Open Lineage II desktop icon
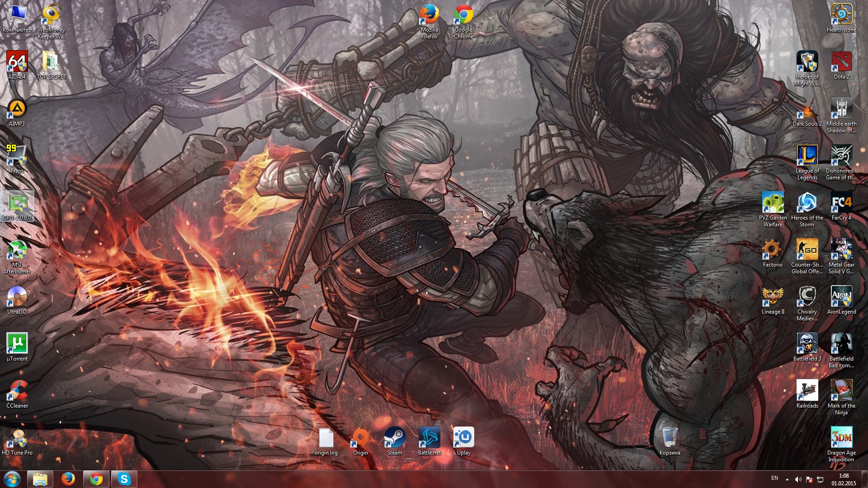868x488 pixels. (773, 300)
